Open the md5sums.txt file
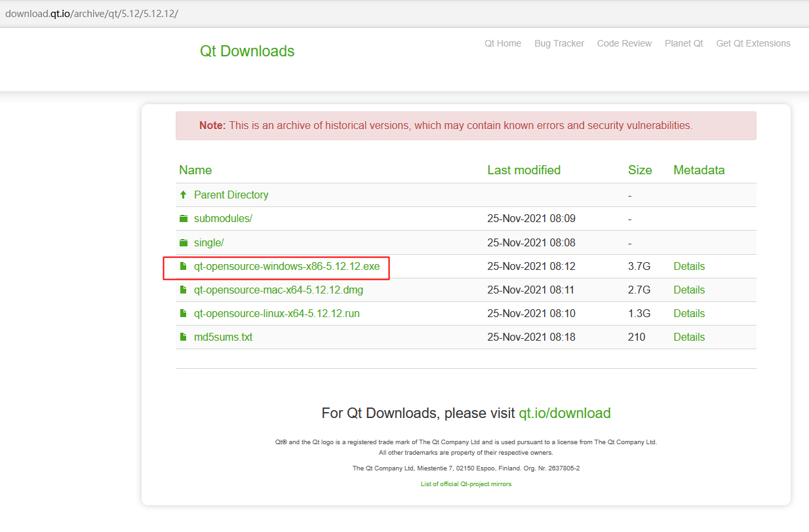The height and width of the screenshot is (532, 809). [223, 337]
